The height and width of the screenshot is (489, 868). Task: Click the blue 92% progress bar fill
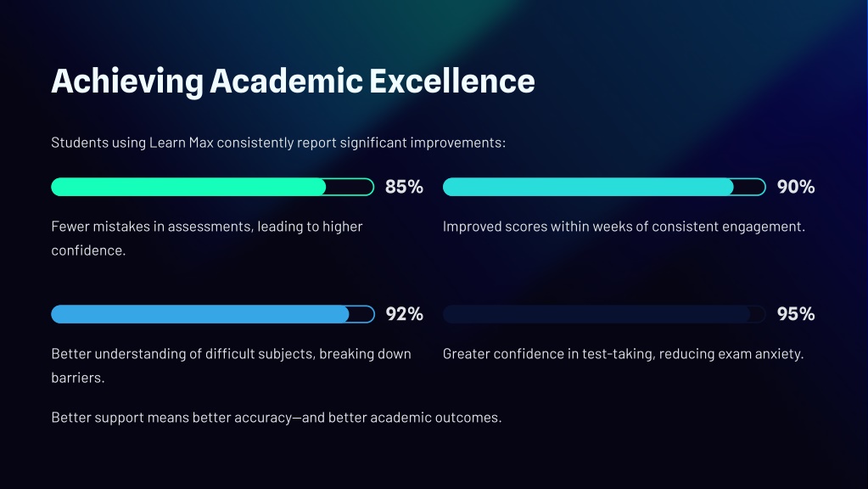pos(200,314)
